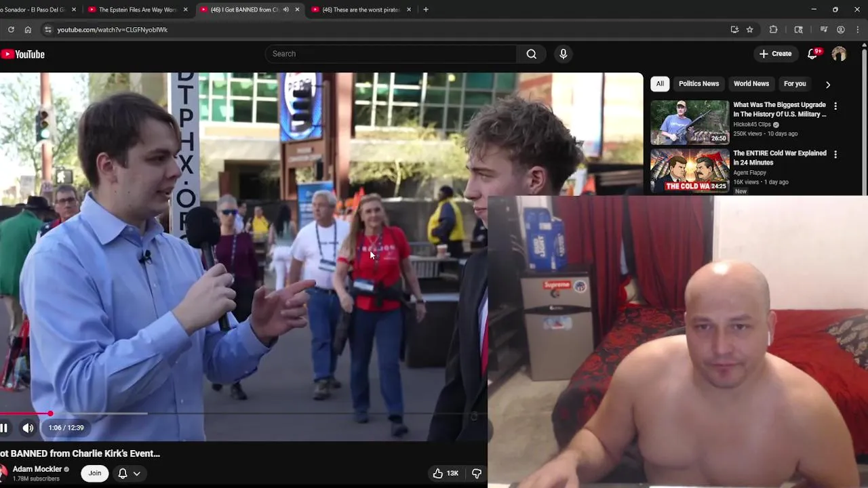Close the I Got BANNED tab
Viewport: 868px width, 488px height.
[297, 9]
